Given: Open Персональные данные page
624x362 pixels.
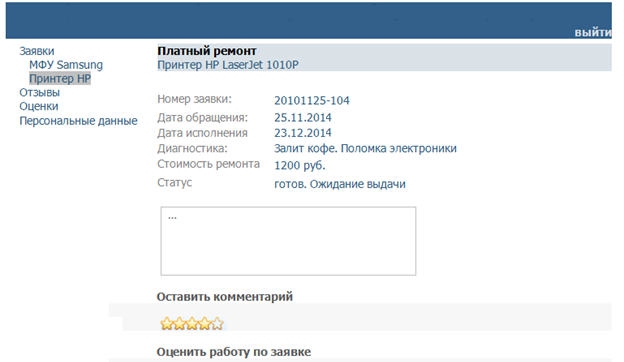Looking at the screenshot, I should click(78, 121).
